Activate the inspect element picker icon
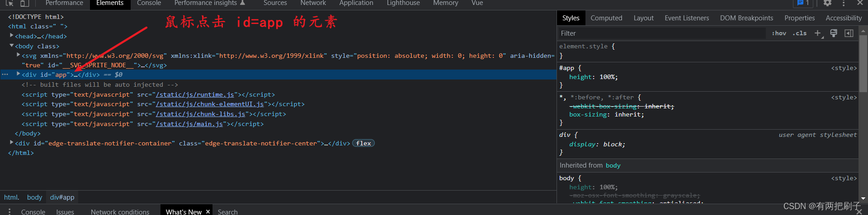 pos(9,3)
